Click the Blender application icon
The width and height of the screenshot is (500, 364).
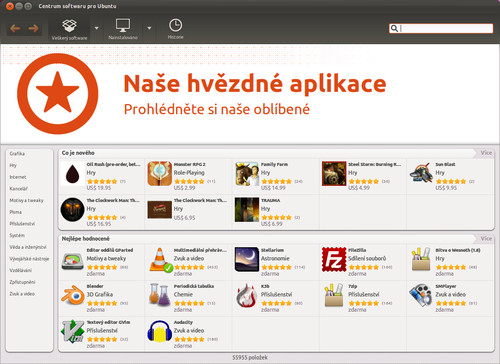coord(73,296)
